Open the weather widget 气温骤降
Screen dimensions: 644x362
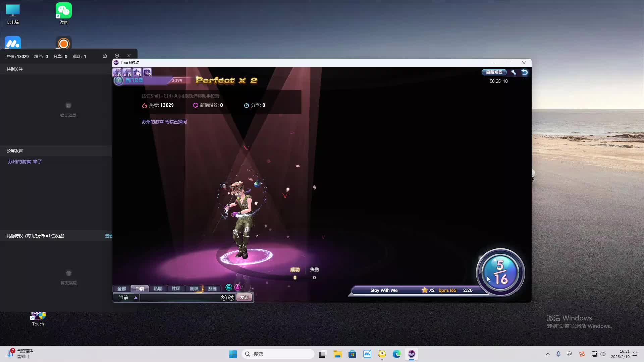tap(20, 354)
